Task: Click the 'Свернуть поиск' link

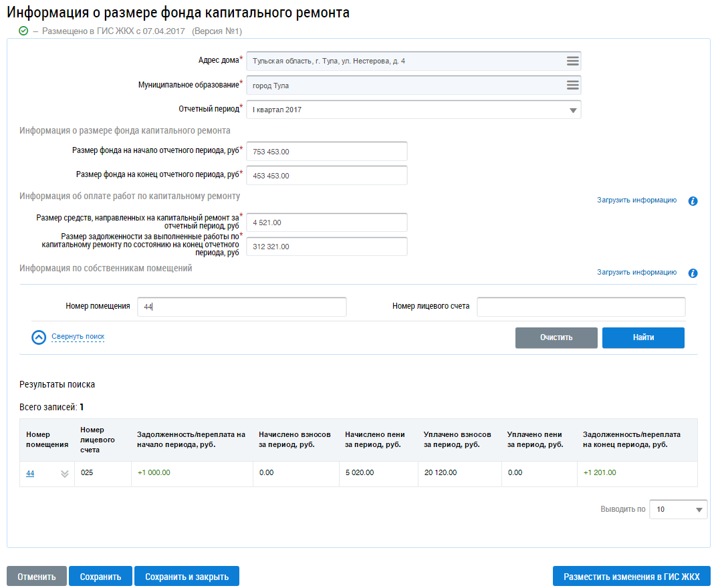Action: pyautogui.click(x=78, y=337)
